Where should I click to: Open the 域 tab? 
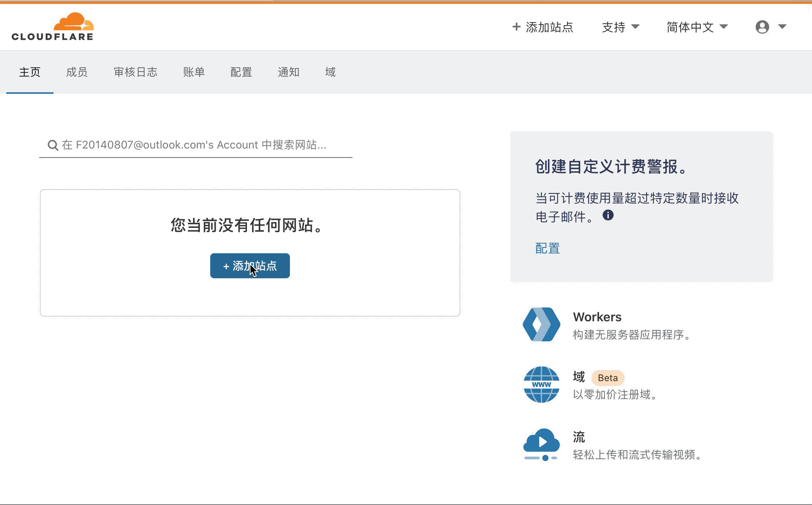click(x=330, y=72)
